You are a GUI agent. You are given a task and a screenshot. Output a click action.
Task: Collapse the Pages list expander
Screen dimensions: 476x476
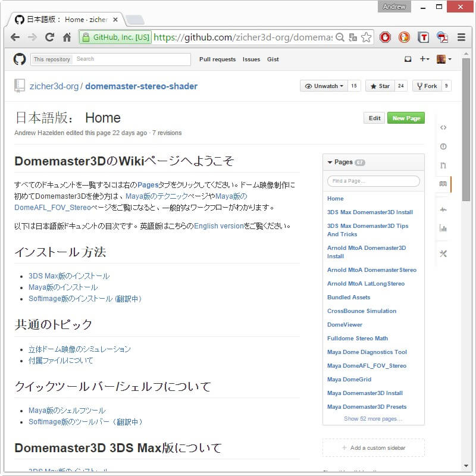pyautogui.click(x=330, y=162)
